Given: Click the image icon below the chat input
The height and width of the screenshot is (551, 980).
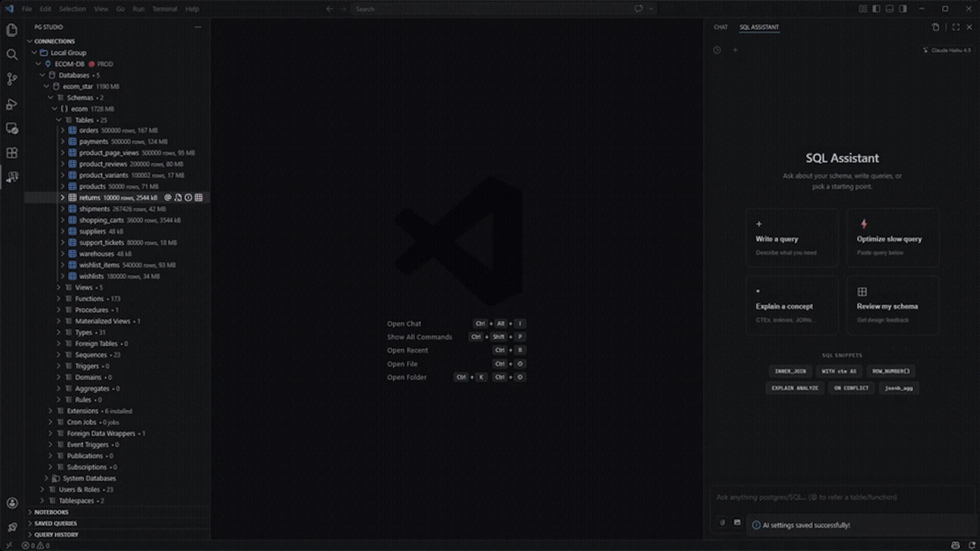Looking at the screenshot, I should [737, 523].
